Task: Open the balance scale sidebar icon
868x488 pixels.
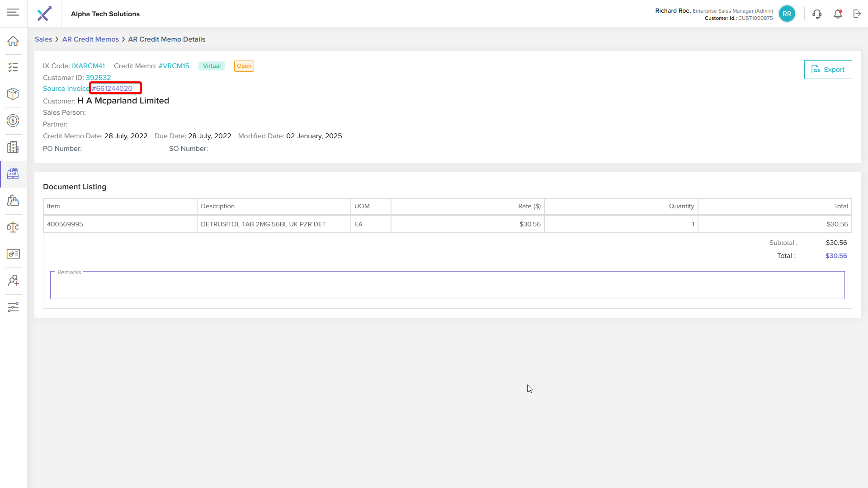Action: [13, 227]
